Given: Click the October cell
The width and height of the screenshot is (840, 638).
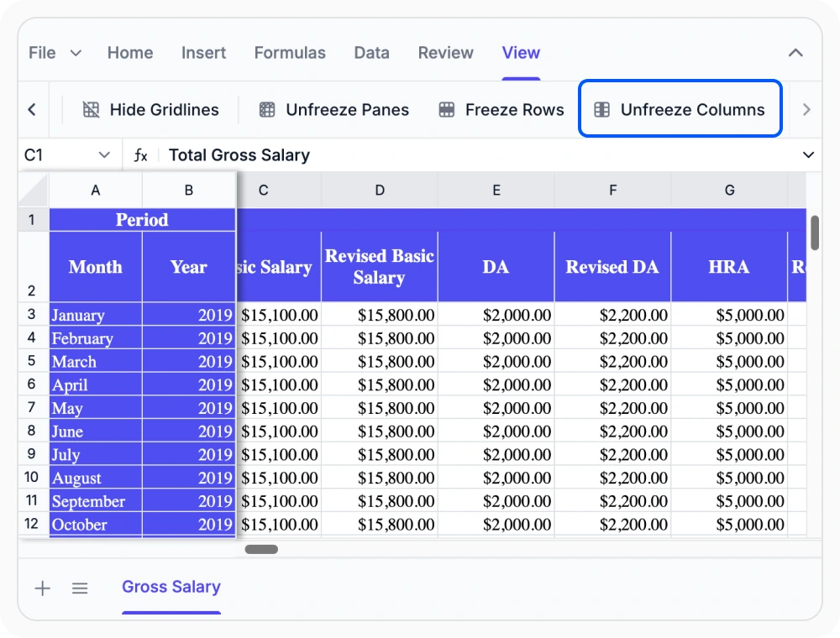Looking at the screenshot, I should pyautogui.click(x=96, y=525).
